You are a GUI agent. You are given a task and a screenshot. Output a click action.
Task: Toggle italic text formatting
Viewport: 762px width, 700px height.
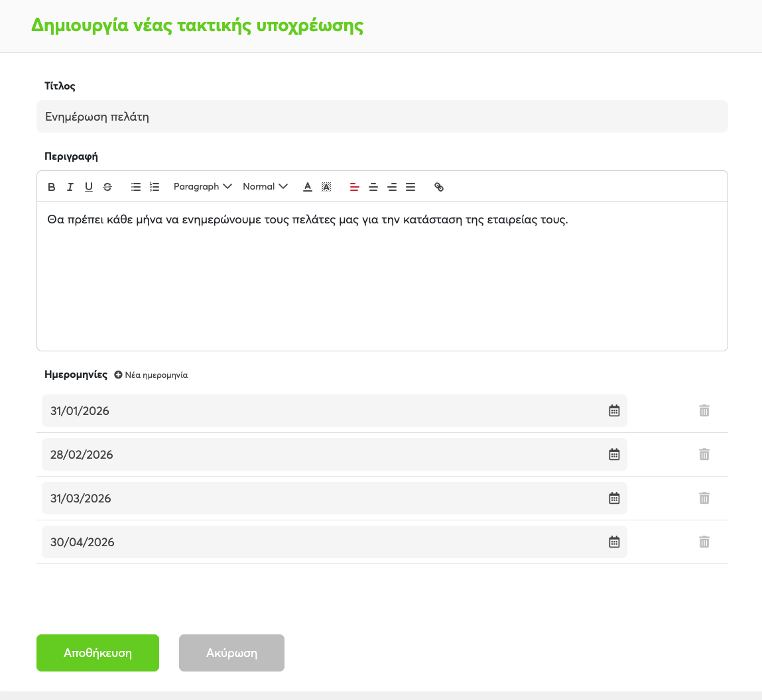click(x=70, y=187)
